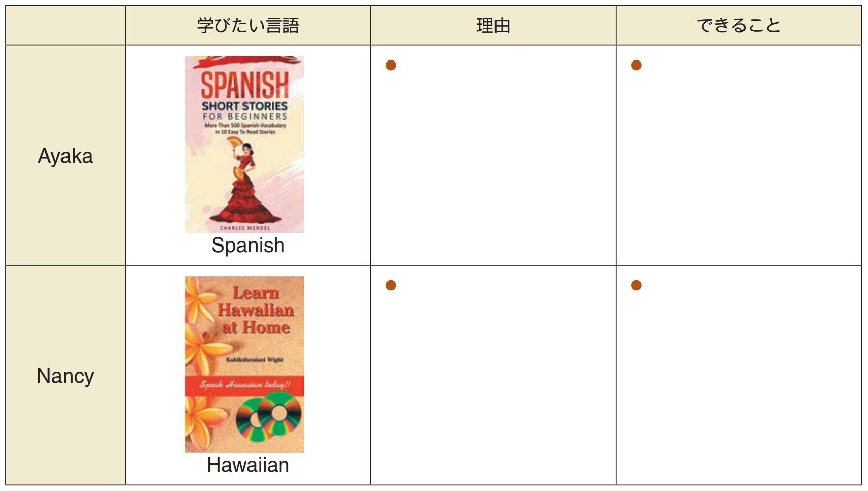
Task: Select the できること column header
Action: click(739, 25)
